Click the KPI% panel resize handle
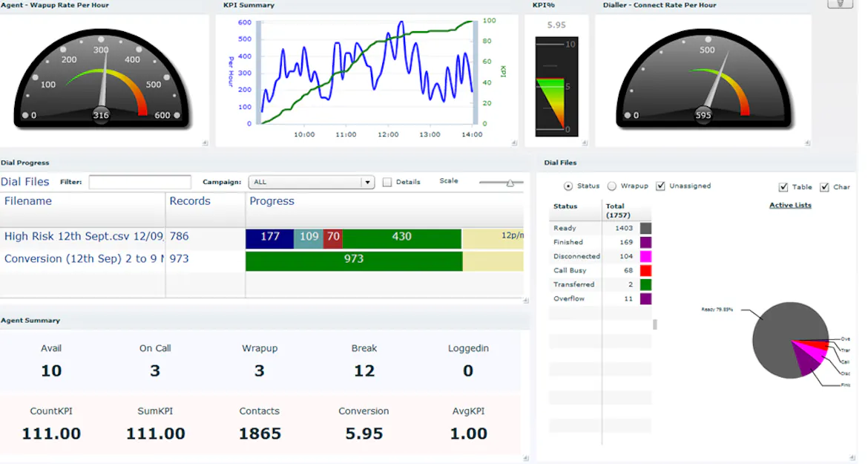Screen dimensions: 868x464 (585, 143)
